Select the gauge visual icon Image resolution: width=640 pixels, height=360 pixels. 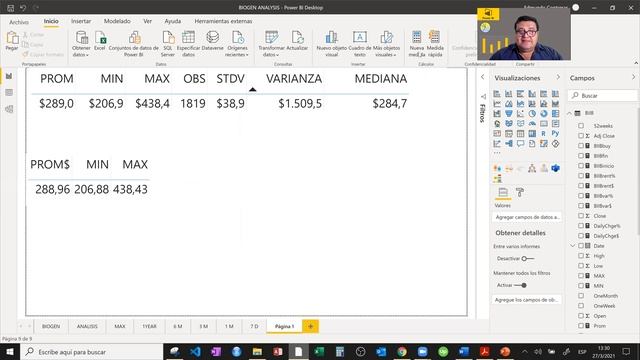coord(532,124)
